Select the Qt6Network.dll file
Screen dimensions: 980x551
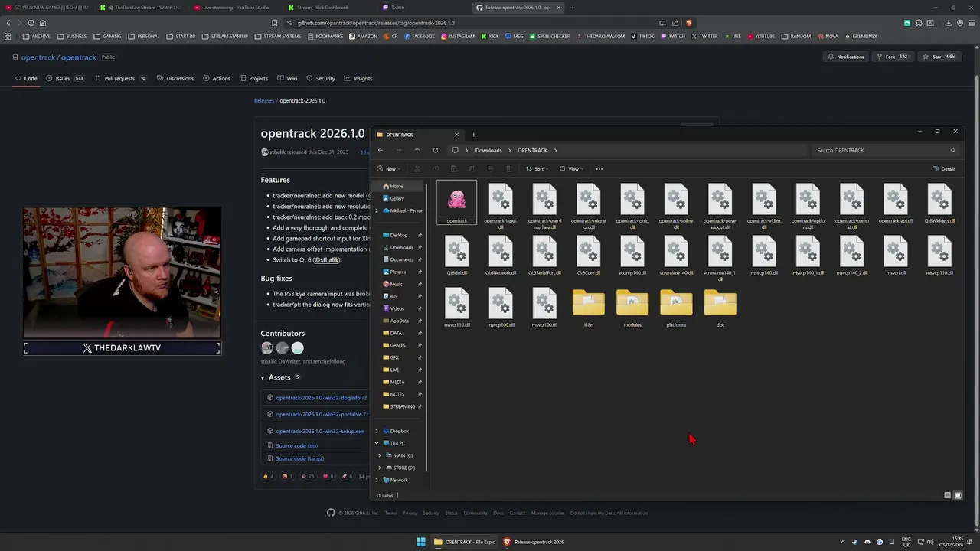pyautogui.click(x=501, y=256)
